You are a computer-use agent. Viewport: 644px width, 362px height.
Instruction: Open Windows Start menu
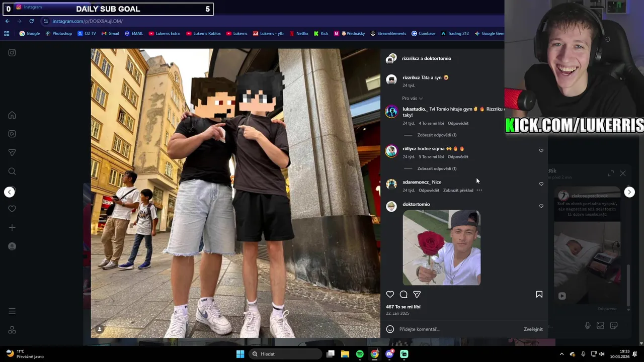(240, 354)
